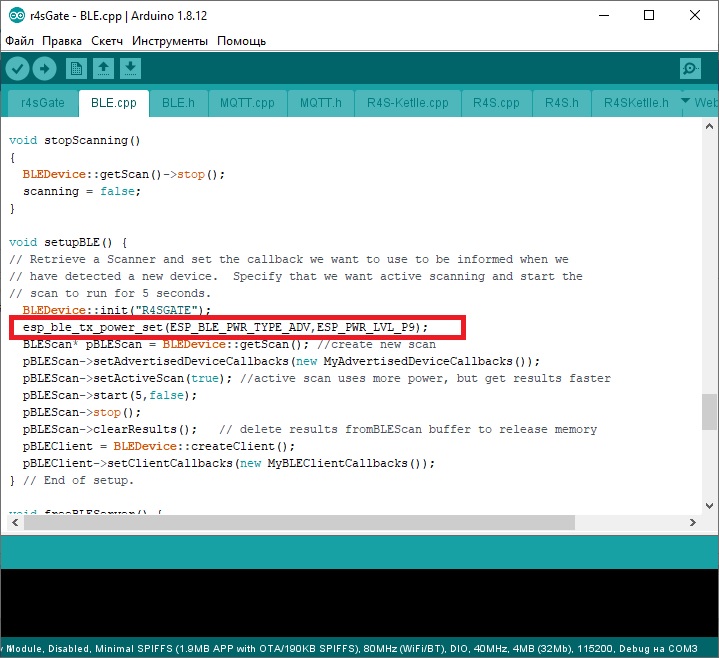Open the Правка menu

62,41
